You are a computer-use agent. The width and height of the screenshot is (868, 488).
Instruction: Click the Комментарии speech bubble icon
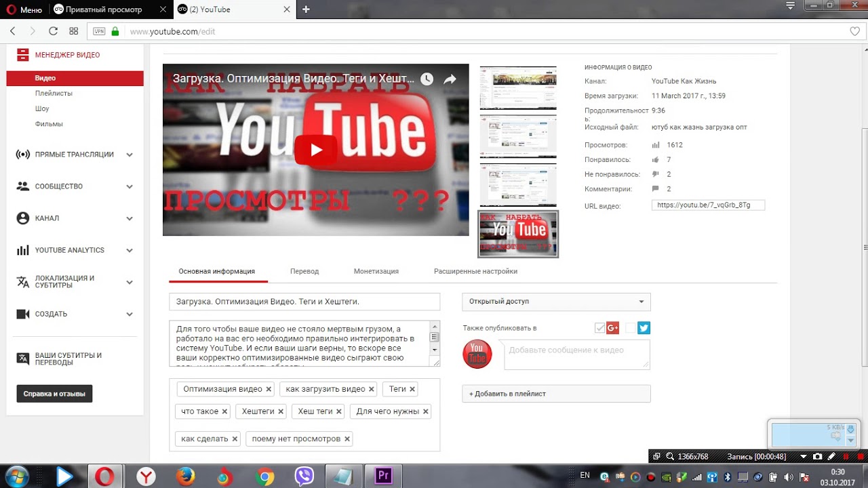(656, 189)
